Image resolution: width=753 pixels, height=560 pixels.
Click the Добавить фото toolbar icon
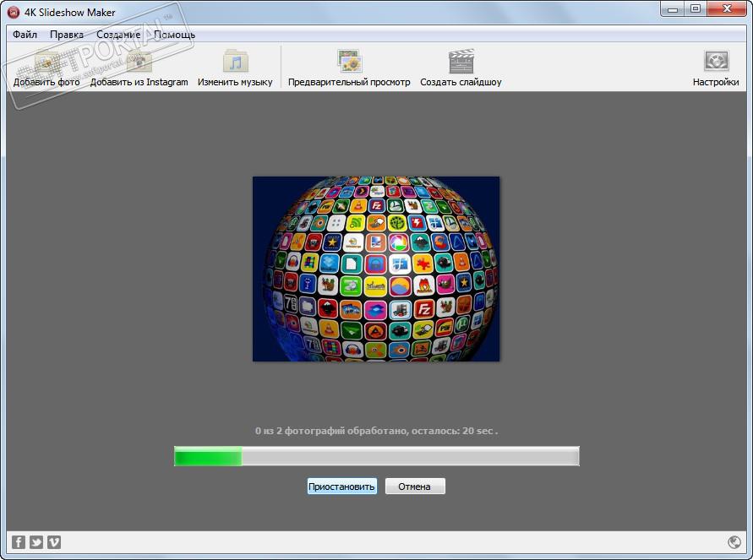point(46,62)
